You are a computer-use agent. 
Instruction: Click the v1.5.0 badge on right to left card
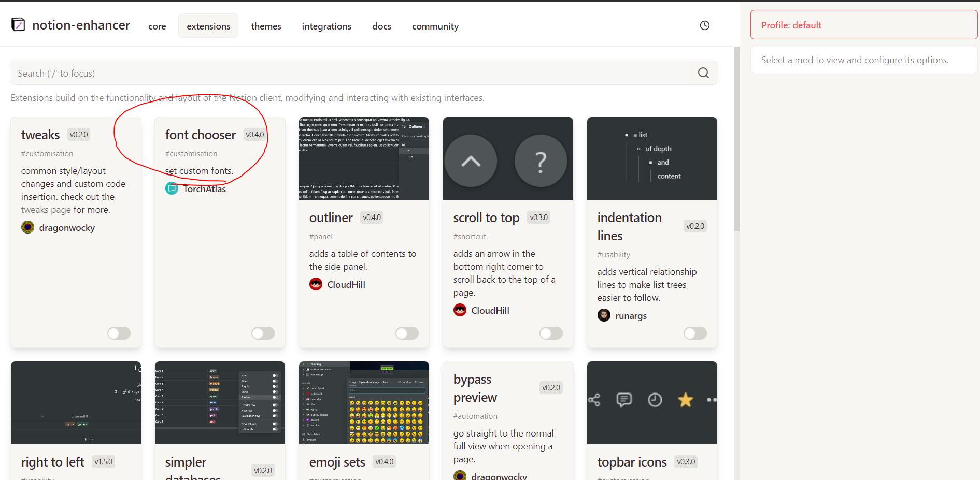[x=104, y=462]
